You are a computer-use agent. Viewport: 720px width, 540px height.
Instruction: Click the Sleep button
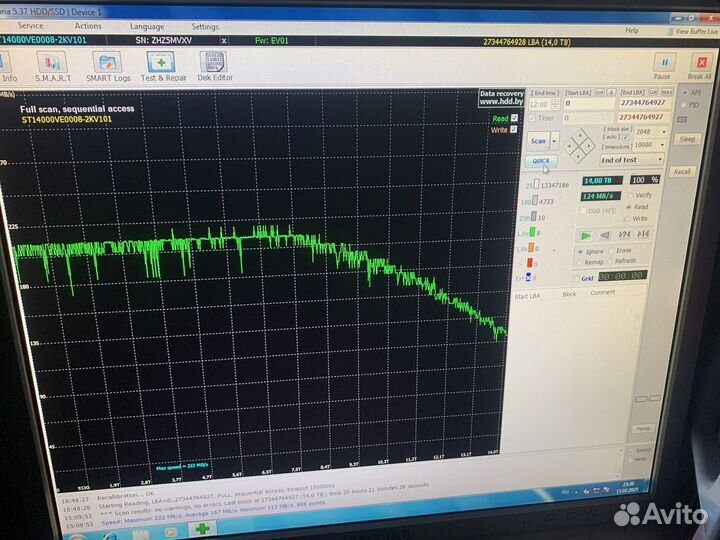click(686, 139)
